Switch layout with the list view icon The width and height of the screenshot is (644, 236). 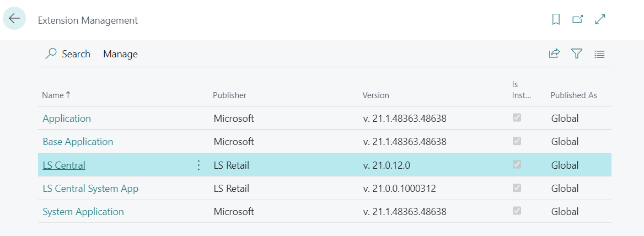600,54
